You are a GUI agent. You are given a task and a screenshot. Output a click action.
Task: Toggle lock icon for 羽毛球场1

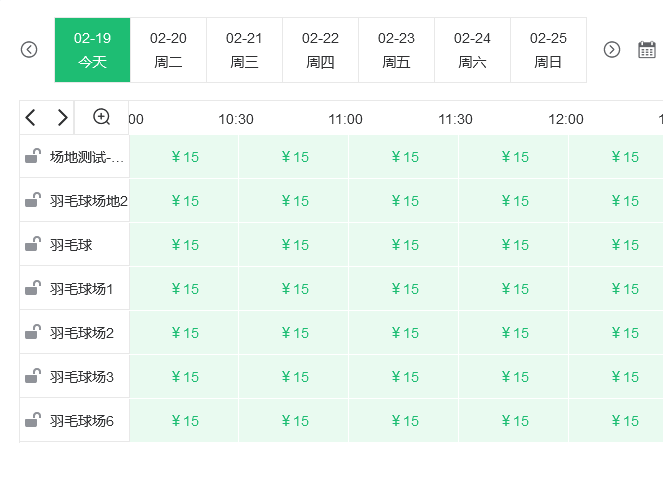33,288
